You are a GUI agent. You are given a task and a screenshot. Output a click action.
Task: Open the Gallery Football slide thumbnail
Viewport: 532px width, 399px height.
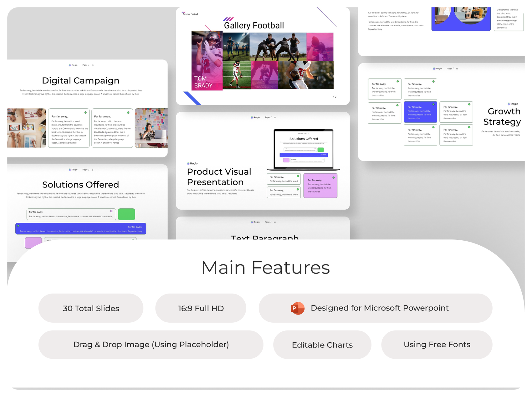263,56
